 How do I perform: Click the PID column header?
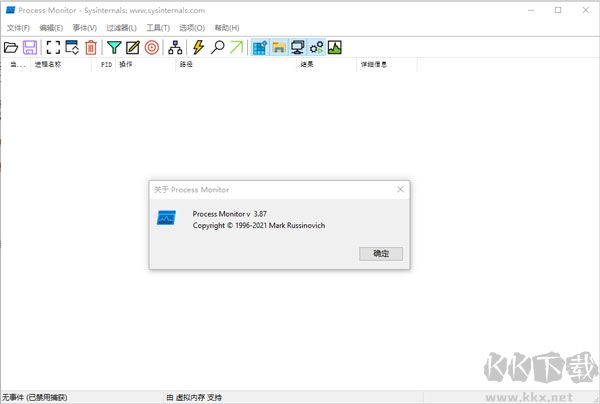point(104,64)
